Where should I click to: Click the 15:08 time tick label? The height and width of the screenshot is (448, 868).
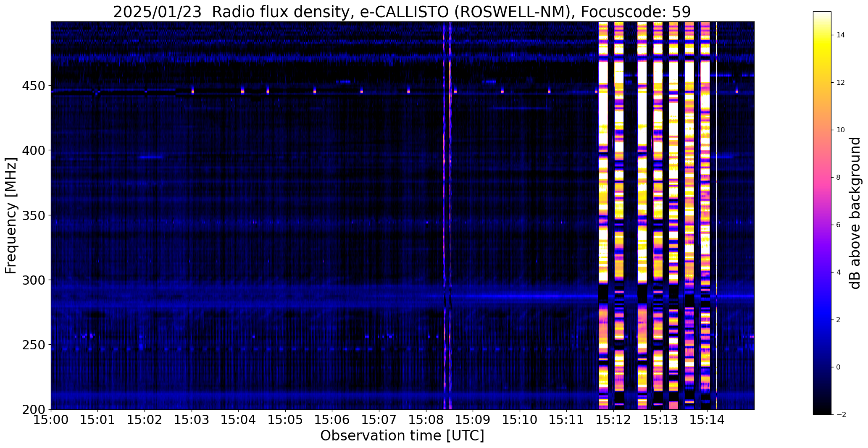tap(426, 419)
